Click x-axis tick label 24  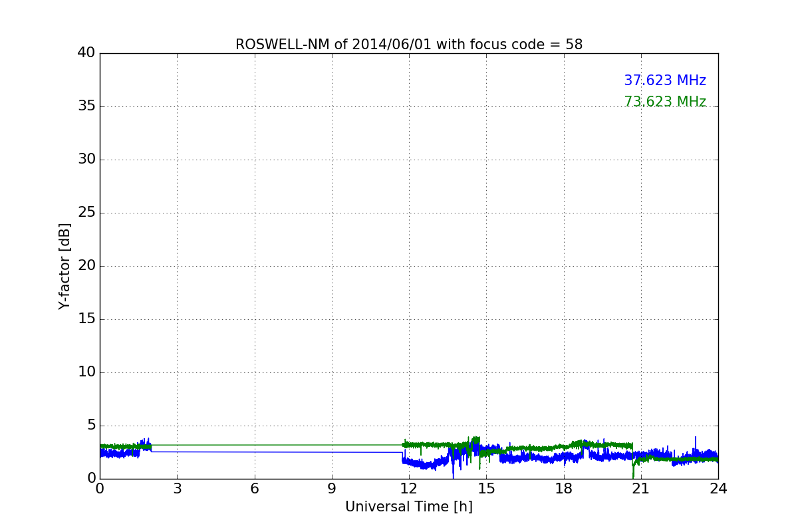click(x=718, y=488)
